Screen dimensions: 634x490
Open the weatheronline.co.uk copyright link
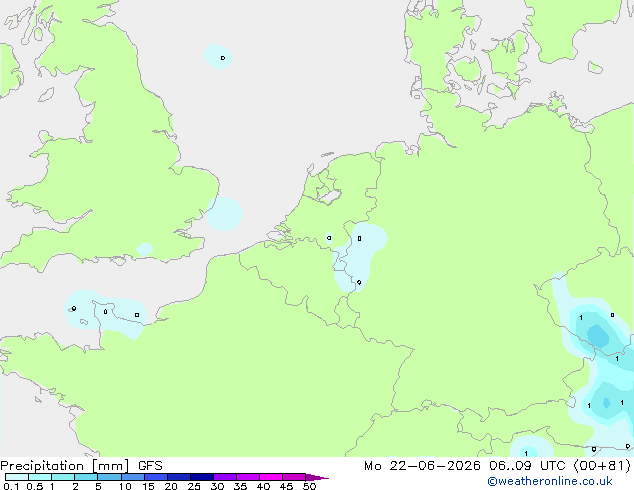(550, 481)
